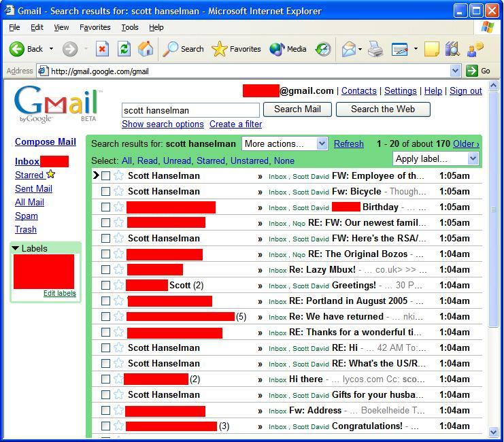Screen dimensions: 504x442
Task: Tick checkbox for RE: FW: Our newest famil...
Action: click(x=105, y=223)
